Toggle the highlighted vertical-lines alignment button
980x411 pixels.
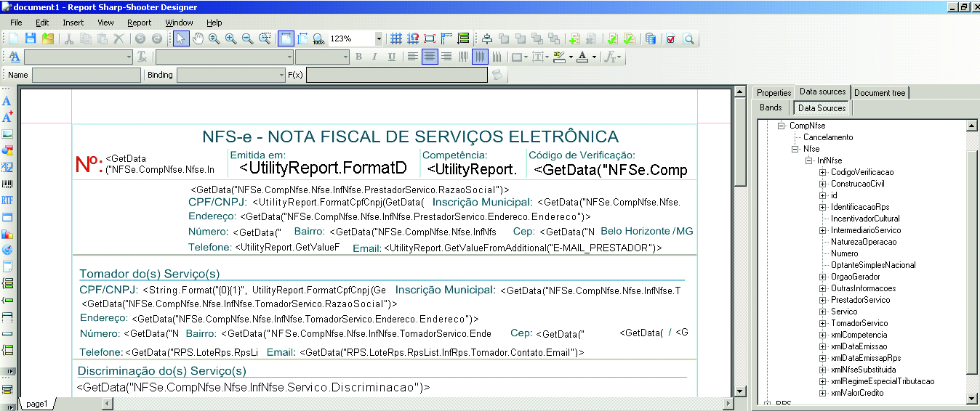pyautogui.click(x=480, y=57)
